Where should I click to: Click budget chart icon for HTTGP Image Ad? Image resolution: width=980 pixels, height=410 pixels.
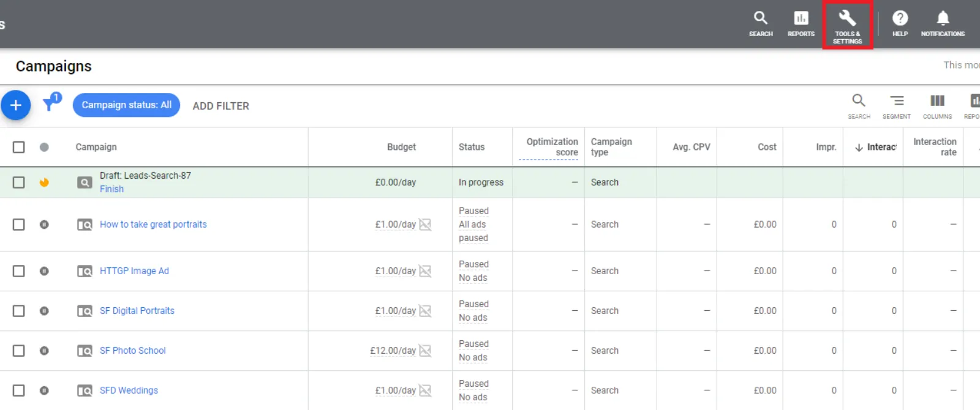point(425,271)
